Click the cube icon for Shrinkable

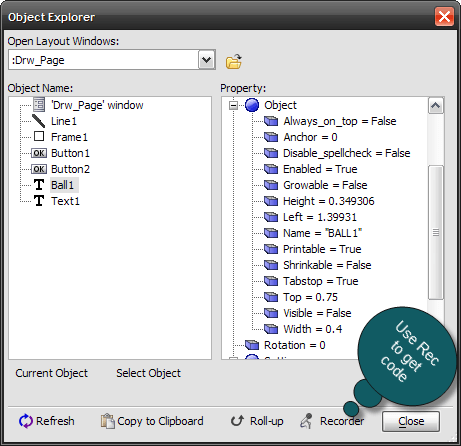[x=271, y=265]
